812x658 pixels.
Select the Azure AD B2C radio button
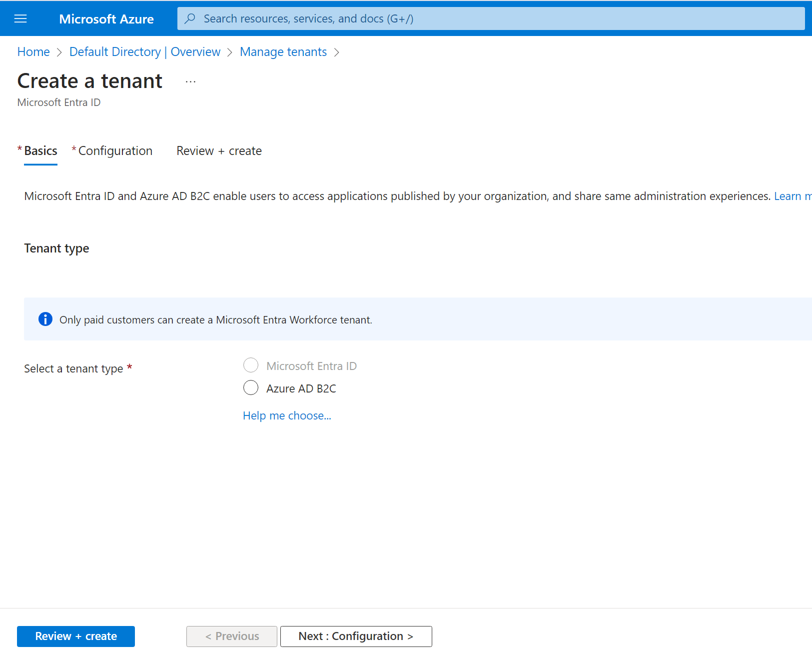[x=251, y=387]
